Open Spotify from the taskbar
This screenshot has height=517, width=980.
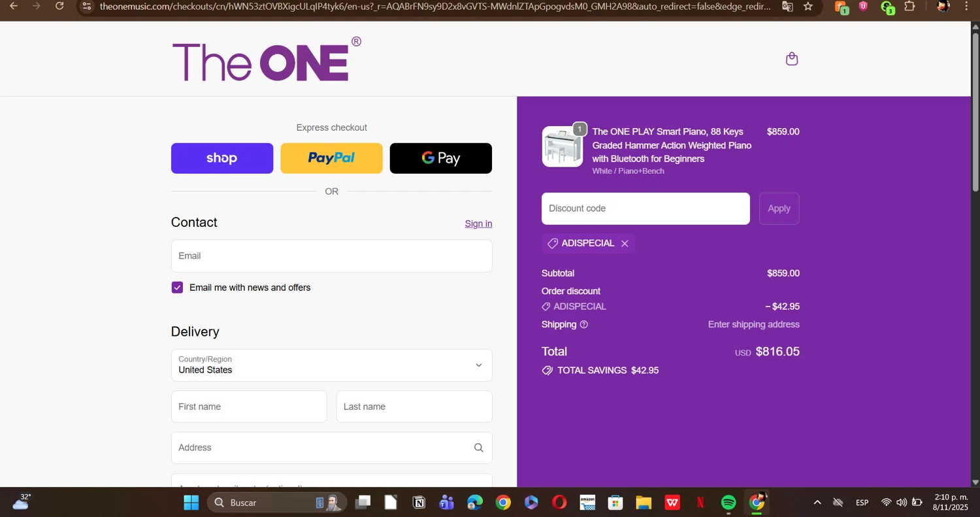click(x=728, y=503)
